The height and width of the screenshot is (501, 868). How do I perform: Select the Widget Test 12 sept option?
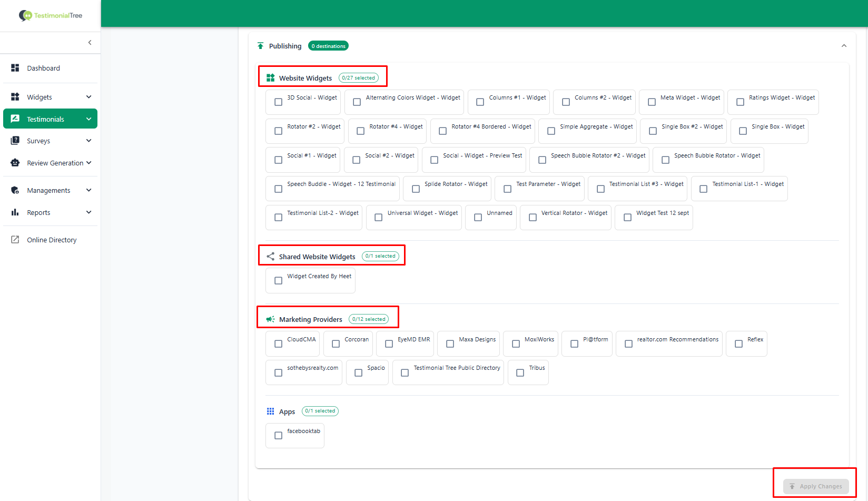tap(654, 218)
